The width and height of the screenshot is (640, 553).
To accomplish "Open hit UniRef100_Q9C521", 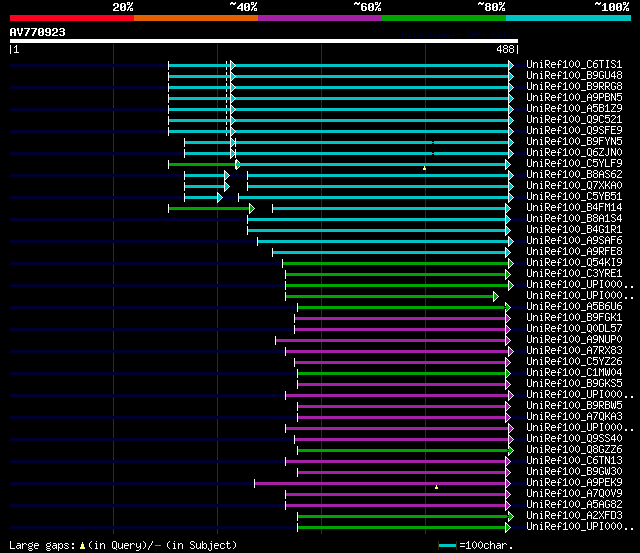I will tap(574, 120).
